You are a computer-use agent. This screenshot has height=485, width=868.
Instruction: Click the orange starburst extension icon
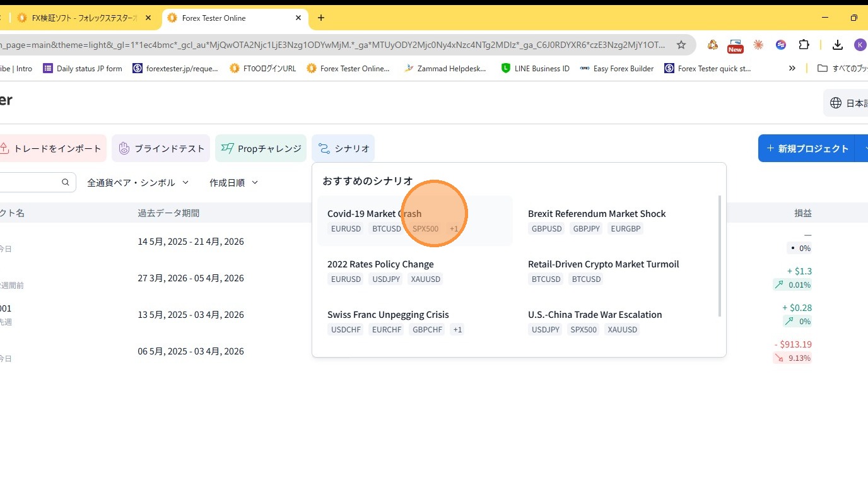(x=758, y=45)
